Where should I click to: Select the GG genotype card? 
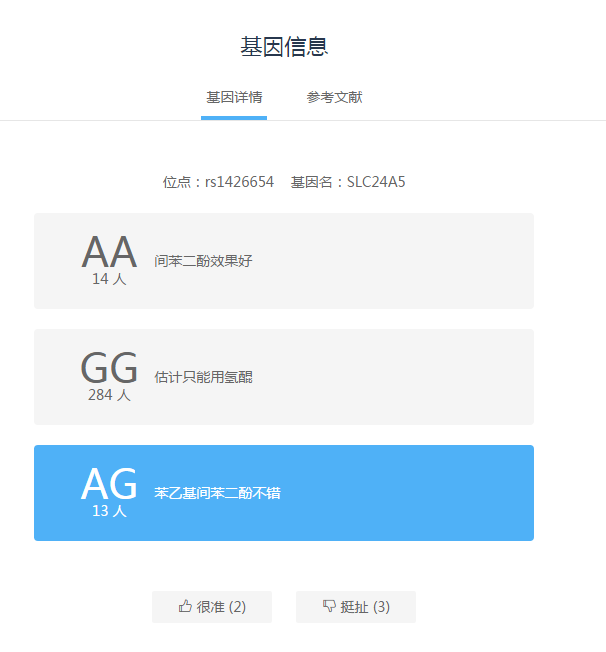click(284, 377)
